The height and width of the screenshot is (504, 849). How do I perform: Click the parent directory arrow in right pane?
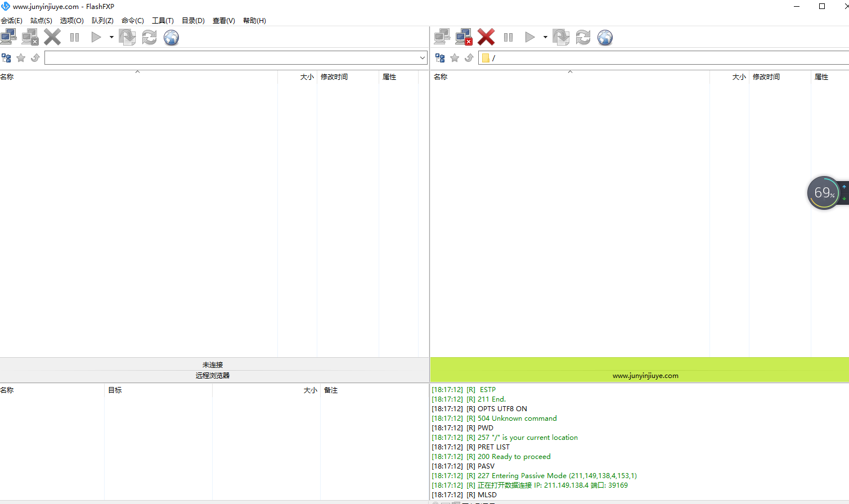[x=469, y=58]
